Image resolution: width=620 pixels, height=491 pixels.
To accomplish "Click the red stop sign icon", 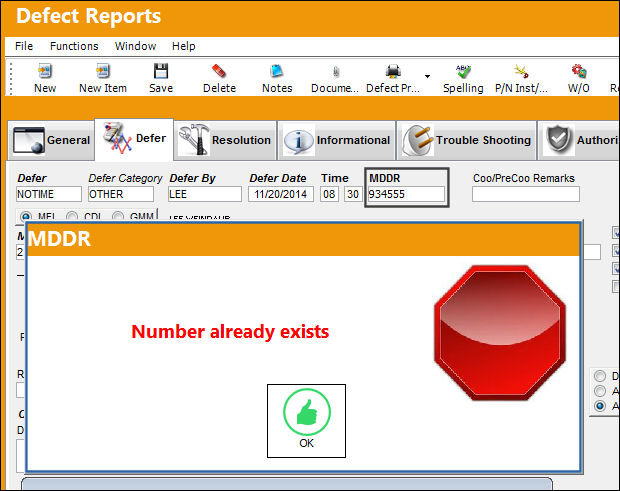I will [499, 333].
